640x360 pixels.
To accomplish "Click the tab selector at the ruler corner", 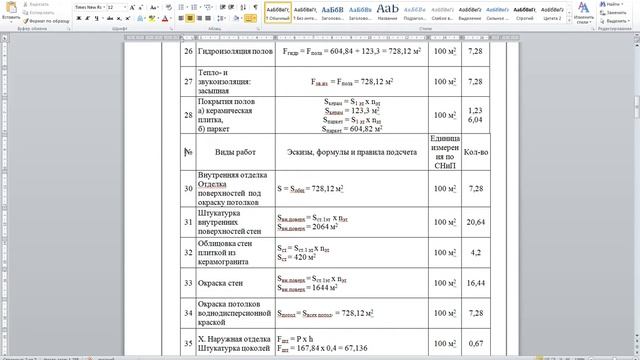I will (4, 38).
